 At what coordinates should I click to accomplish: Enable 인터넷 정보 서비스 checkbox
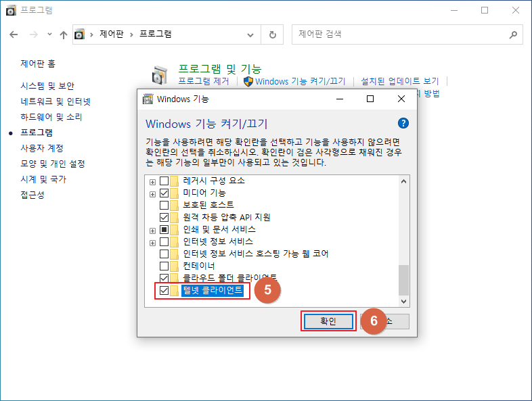(x=164, y=241)
